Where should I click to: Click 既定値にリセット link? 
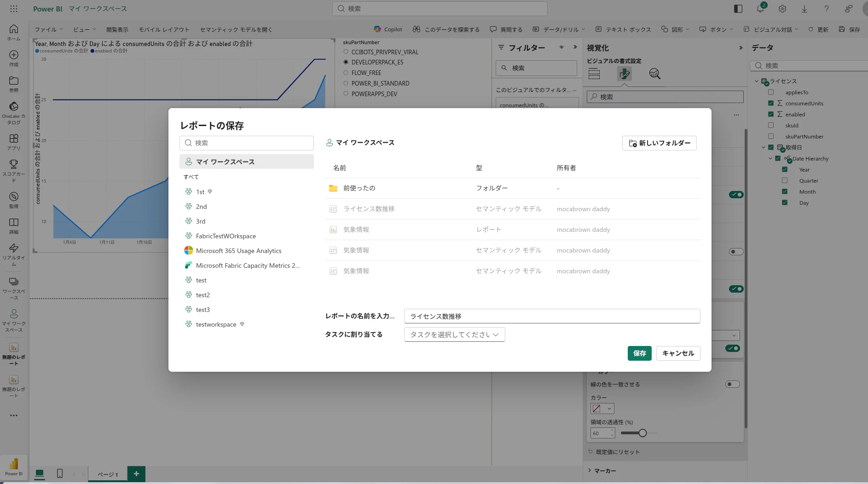coord(614,452)
